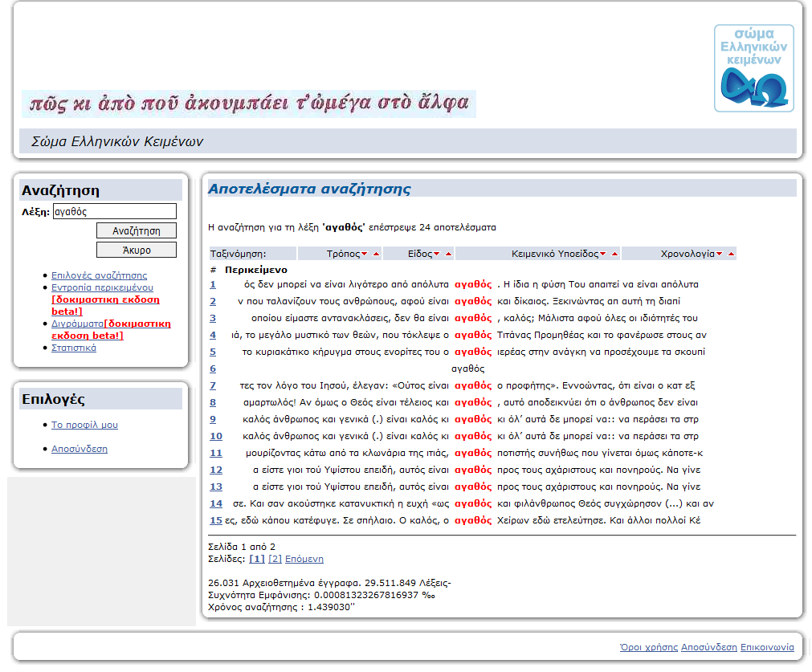
Task: Click the up sort arrow beside Χρονολογία
Action: 731,254
